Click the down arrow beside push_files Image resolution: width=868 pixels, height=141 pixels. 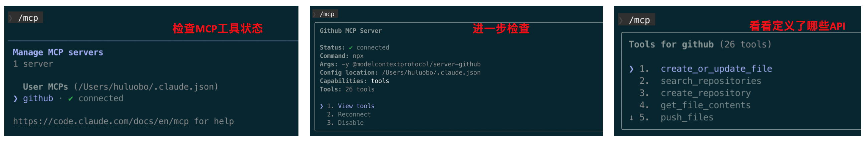pyautogui.click(x=631, y=118)
